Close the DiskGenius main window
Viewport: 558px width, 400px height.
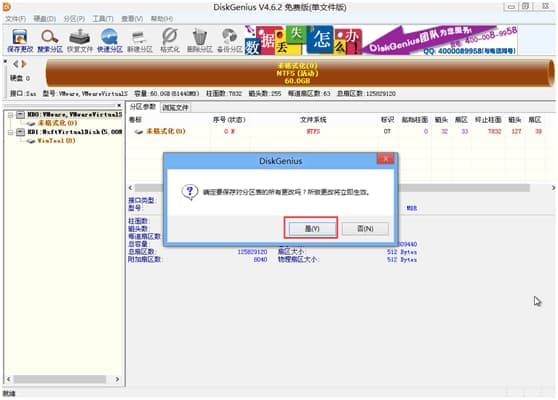545,6
